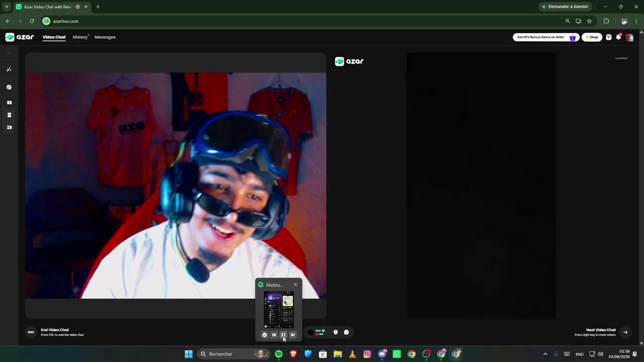The width and height of the screenshot is (644, 362).
Task: Open the History tab
Action: coord(80,37)
